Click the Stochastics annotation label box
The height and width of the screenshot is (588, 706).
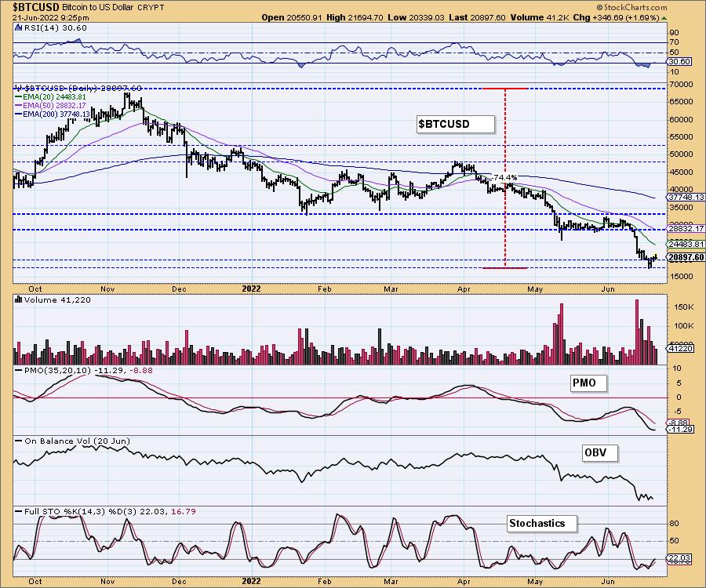[x=541, y=524]
